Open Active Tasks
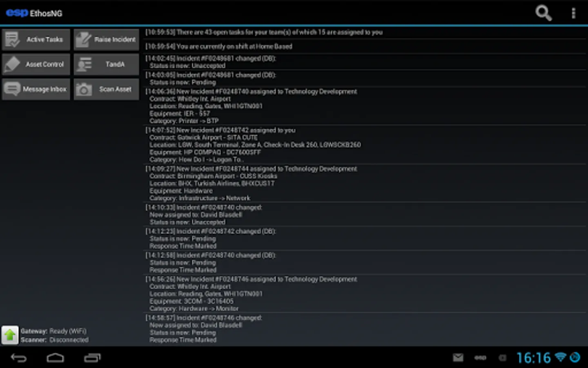This screenshot has width=588, height=368. coord(36,40)
